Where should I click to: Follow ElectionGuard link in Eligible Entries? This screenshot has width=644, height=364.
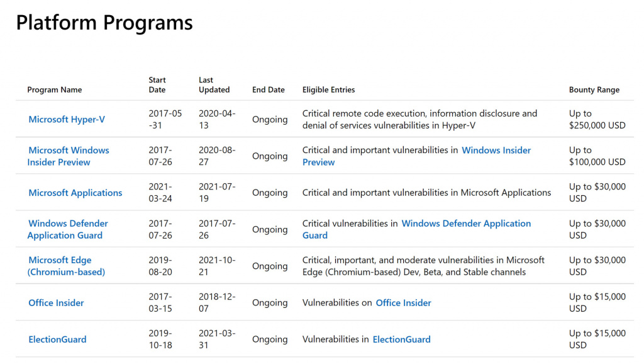(402, 339)
